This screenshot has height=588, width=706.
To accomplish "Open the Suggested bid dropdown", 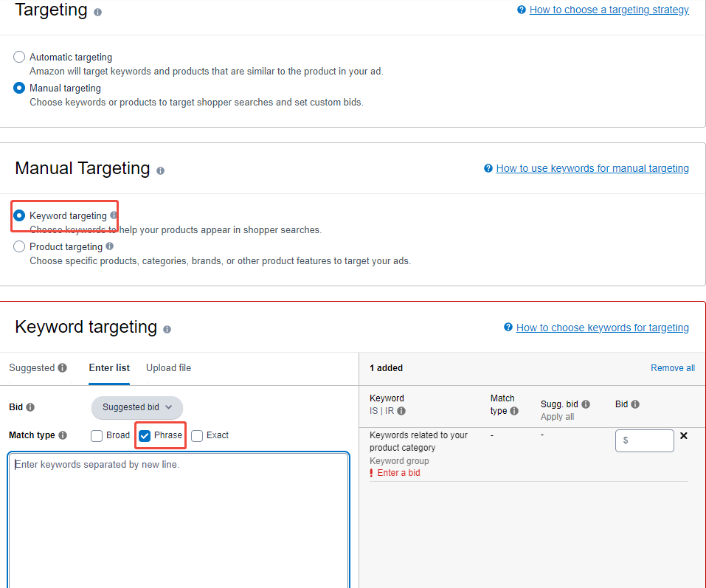I will [137, 407].
